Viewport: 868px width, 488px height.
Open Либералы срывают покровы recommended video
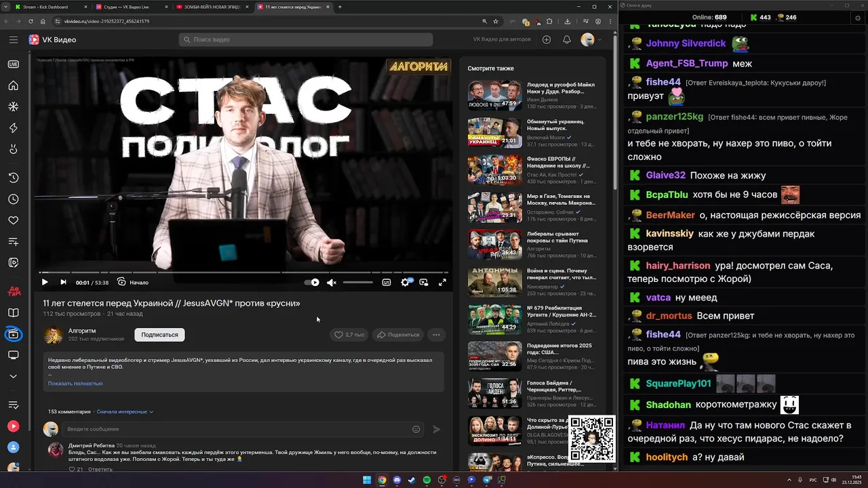532,244
